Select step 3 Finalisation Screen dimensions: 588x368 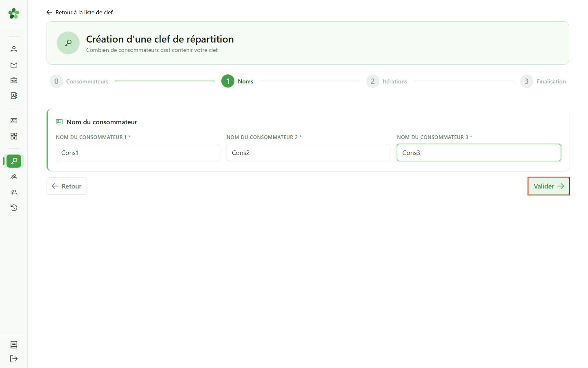click(x=543, y=81)
